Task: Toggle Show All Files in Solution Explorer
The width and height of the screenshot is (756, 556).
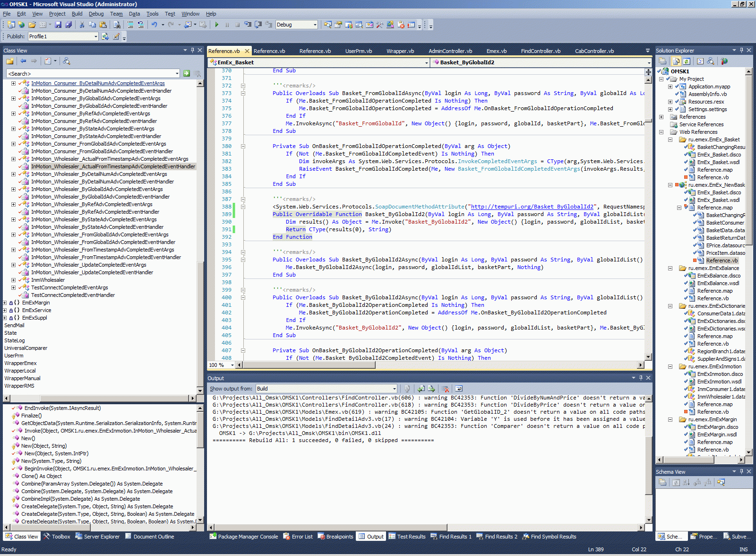Action: point(676,61)
